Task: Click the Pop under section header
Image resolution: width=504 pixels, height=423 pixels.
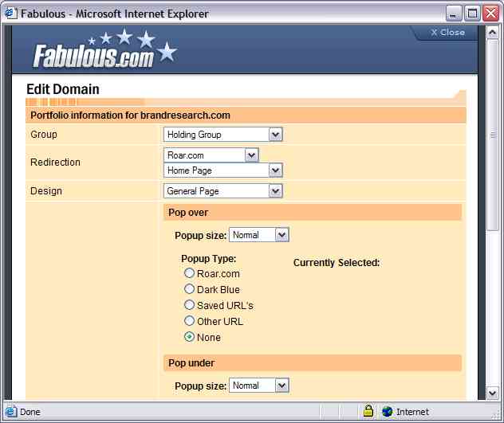Action: click(313, 363)
